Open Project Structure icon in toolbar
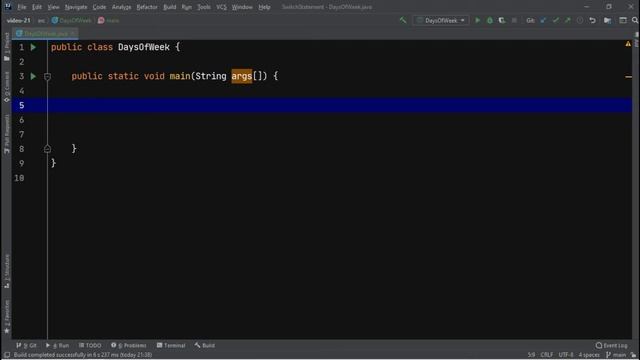 (x=607, y=20)
